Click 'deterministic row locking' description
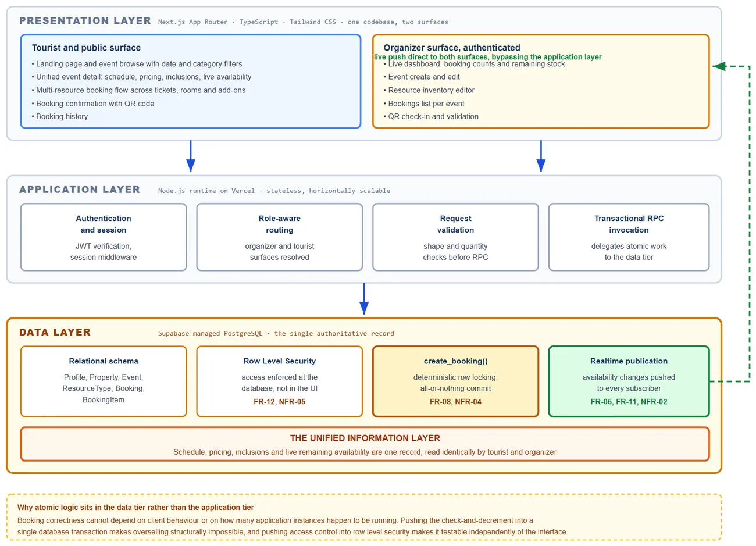The height and width of the screenshot is (546, 756). click(x=455, y=383)
